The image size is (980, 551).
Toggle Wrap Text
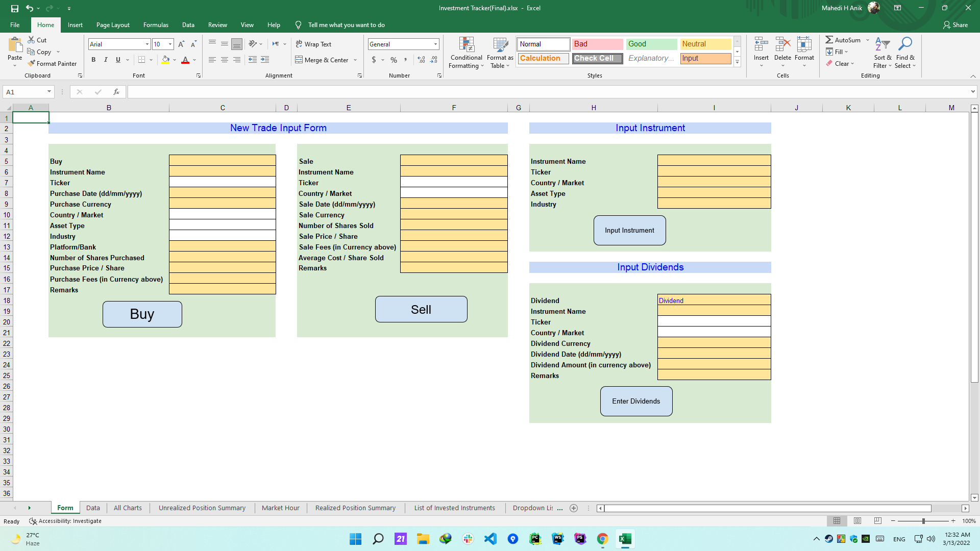313,44
